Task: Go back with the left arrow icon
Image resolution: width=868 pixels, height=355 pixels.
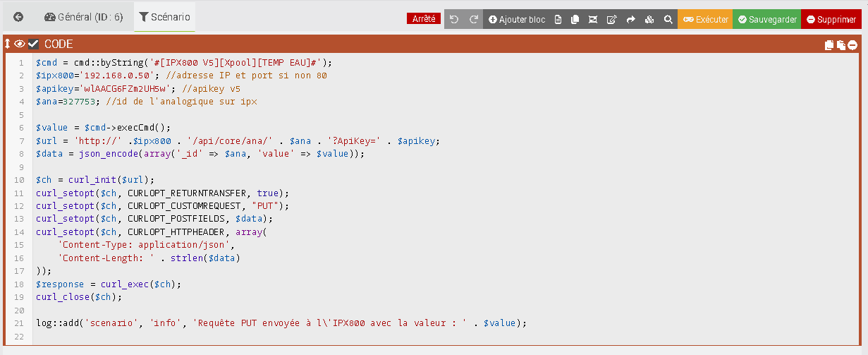Action: pyautogui.click(x=18, y=17)
